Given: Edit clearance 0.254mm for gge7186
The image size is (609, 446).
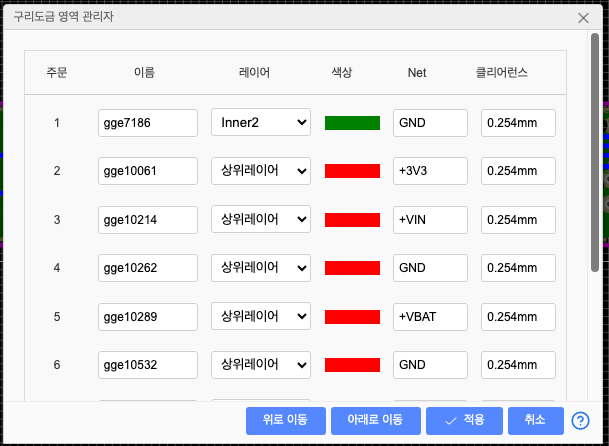Looking at the screenshot, I should tap(518, 123).
